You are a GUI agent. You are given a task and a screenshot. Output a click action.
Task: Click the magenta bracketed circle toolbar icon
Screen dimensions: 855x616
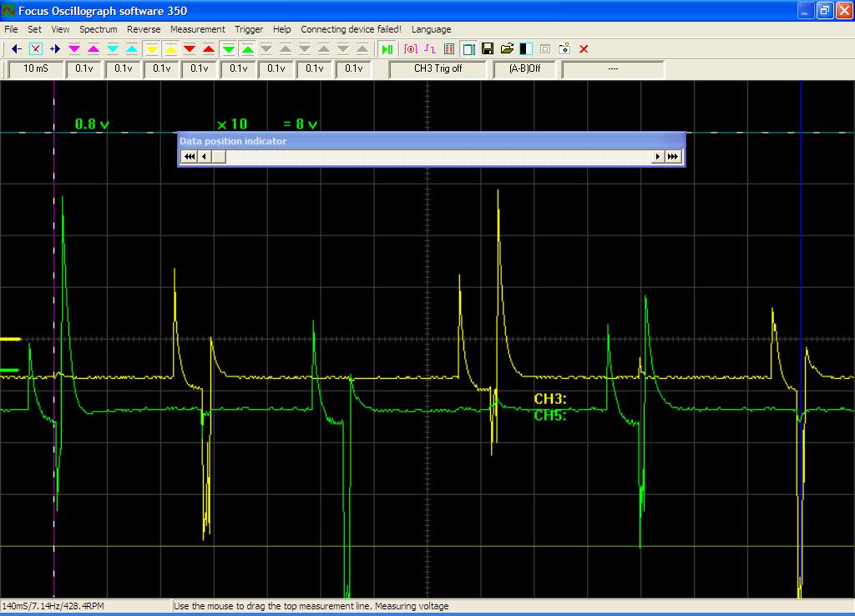pos(411,49)
